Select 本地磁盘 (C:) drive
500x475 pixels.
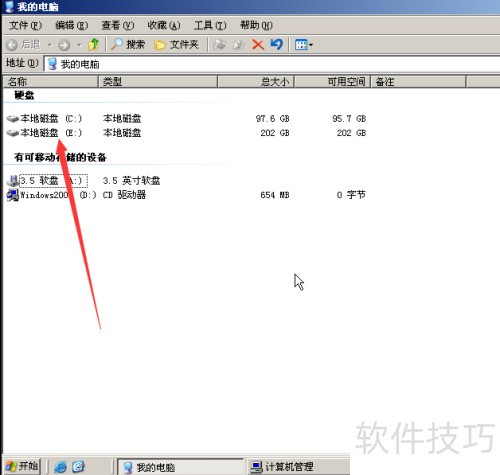[51, 118]
